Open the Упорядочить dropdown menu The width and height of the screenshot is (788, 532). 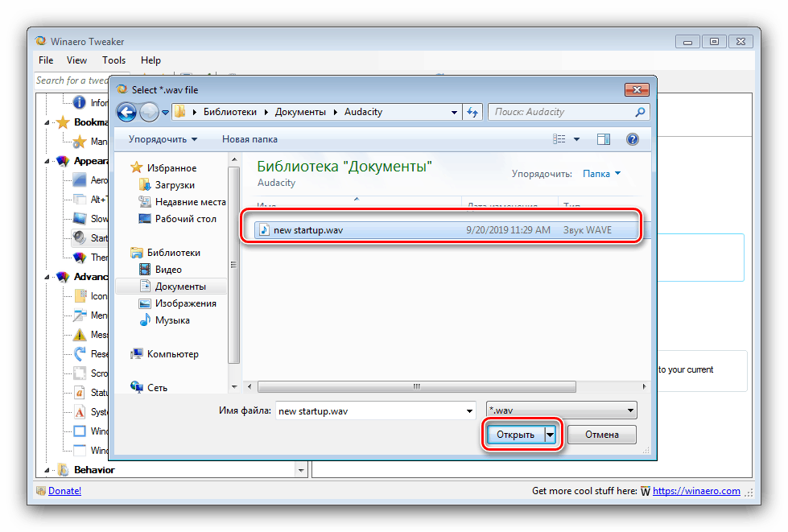(159, 138)
